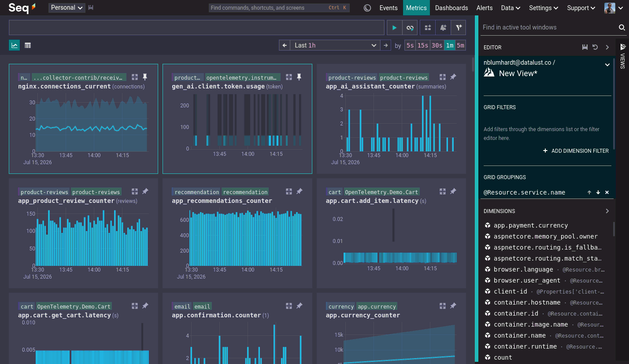Switch to chart grid view

(15, 45)
